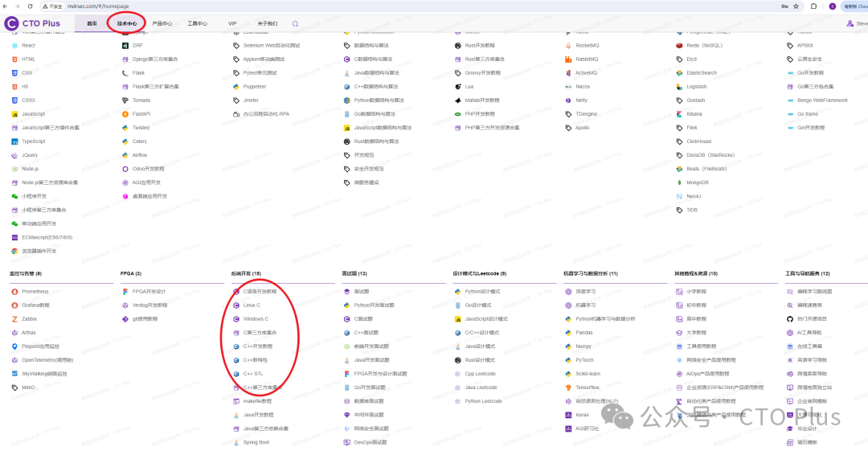Click the Python icon beside Puppeteer

point(235,87)
